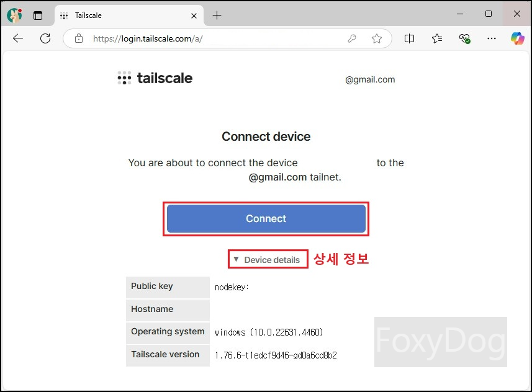Click the tailscale logo
532x392 pixels.
(x=155, y=78)
